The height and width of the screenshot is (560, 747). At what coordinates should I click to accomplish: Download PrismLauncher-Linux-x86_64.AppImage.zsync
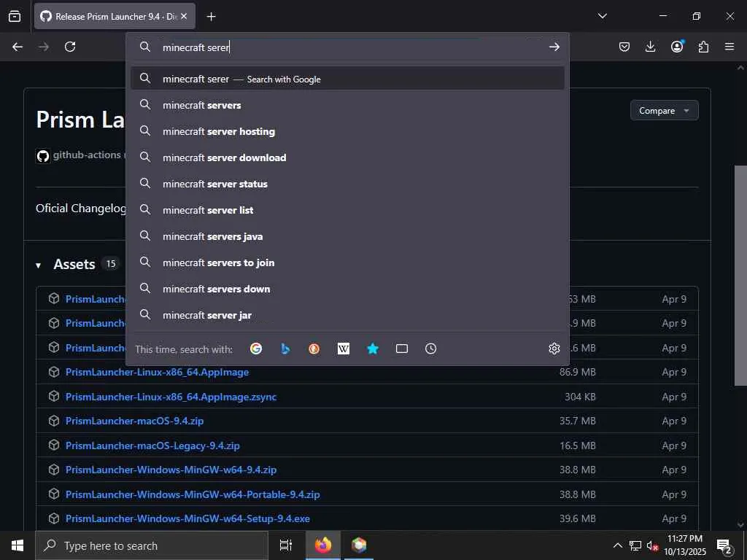[x=171, y=397]
